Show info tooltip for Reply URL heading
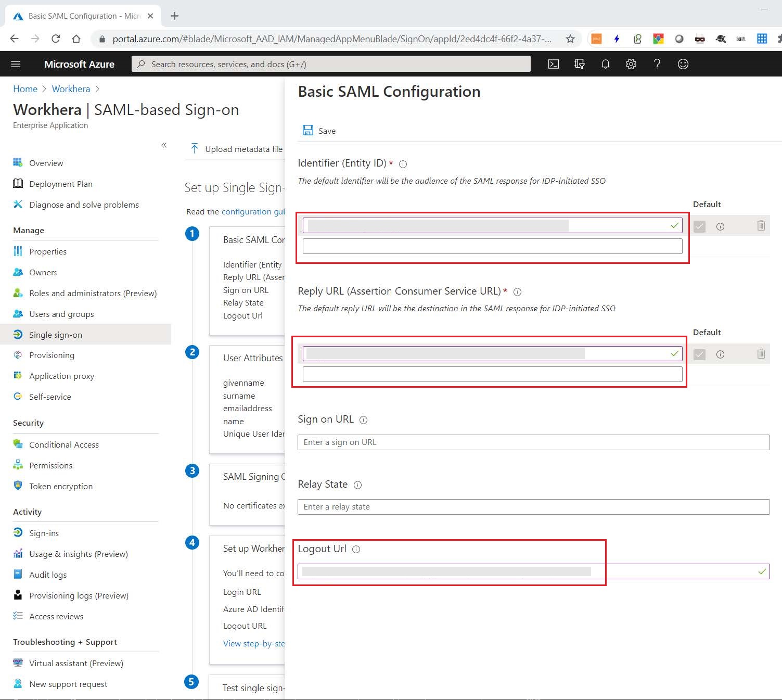The image size is (782, 700). pyautogui.click(x=517, y=292)
